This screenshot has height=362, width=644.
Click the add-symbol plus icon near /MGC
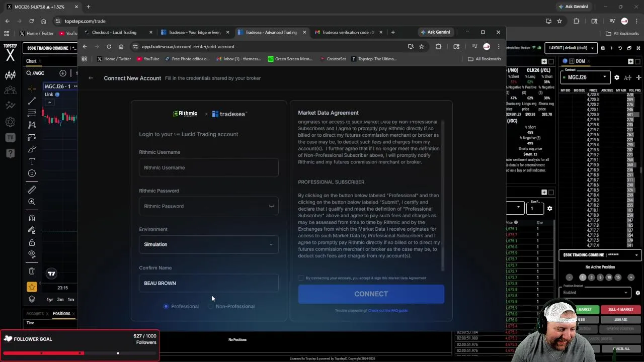point(63,73)
